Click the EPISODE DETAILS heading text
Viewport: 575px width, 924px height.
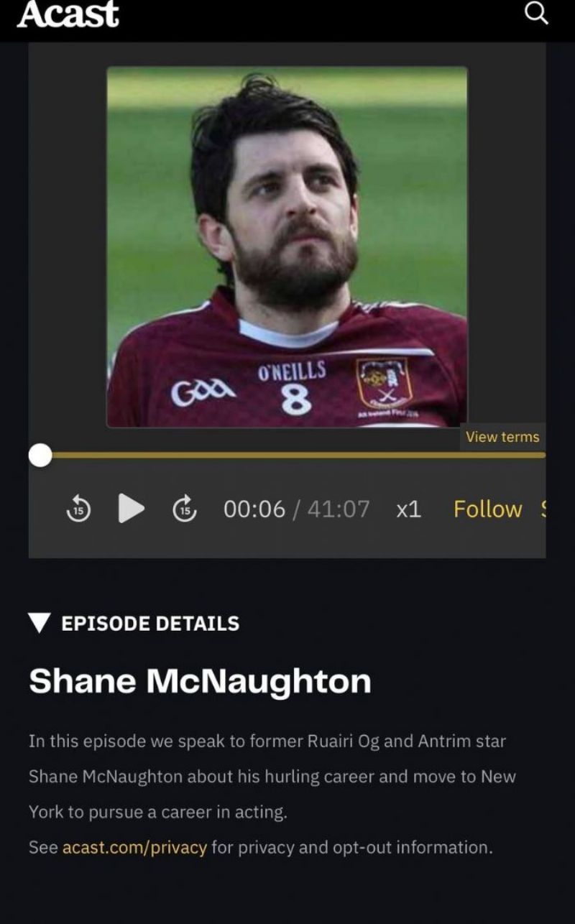tap(150, 623)
